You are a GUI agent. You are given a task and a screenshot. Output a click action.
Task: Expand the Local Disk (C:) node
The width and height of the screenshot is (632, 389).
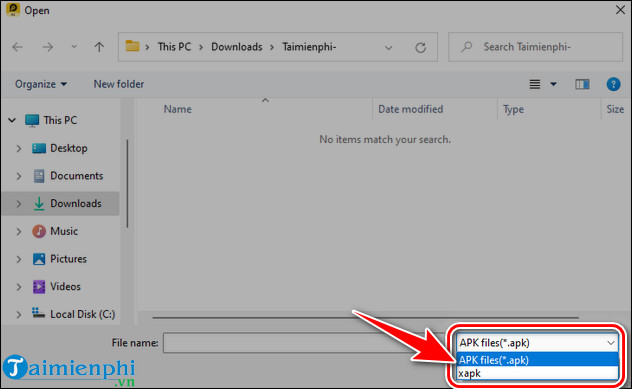click(19, 315)
